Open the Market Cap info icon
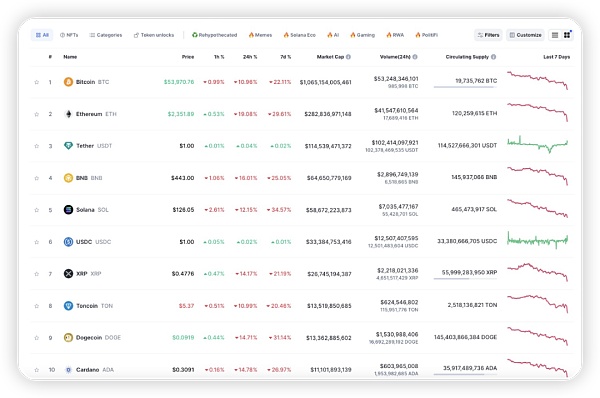This screenshot has width=600, height=398. pos(348,57)
